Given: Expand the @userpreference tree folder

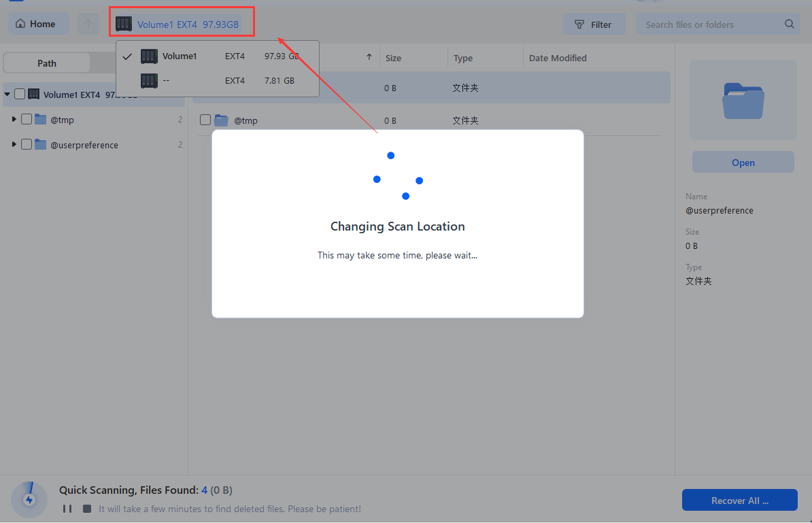Looking at the screenshot, I should pos(14,144).
